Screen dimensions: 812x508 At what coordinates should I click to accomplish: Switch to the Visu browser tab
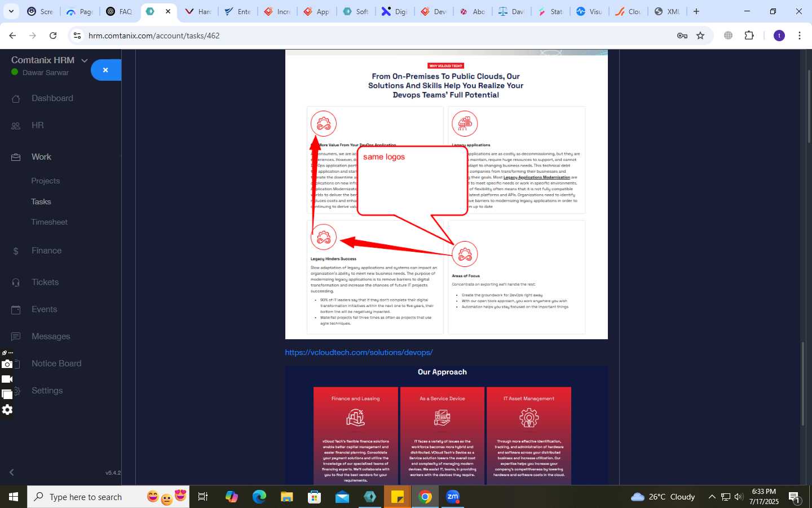coord(589,11)
